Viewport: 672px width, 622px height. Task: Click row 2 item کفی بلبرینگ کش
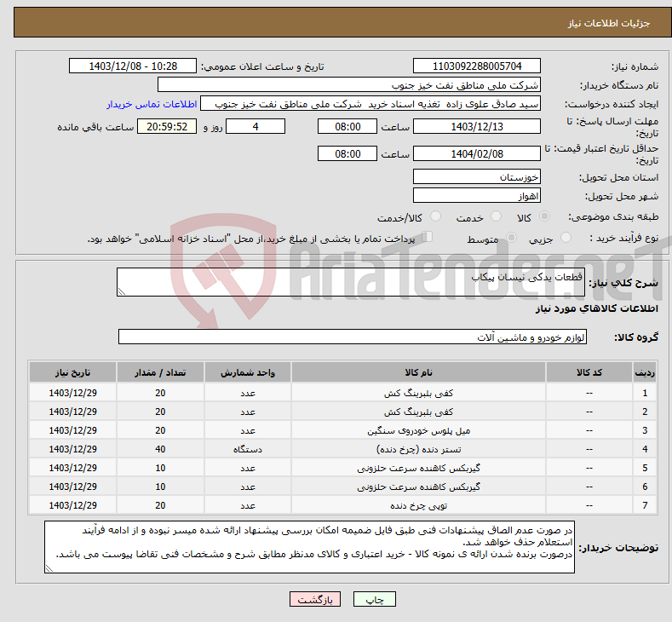point(418,412)
